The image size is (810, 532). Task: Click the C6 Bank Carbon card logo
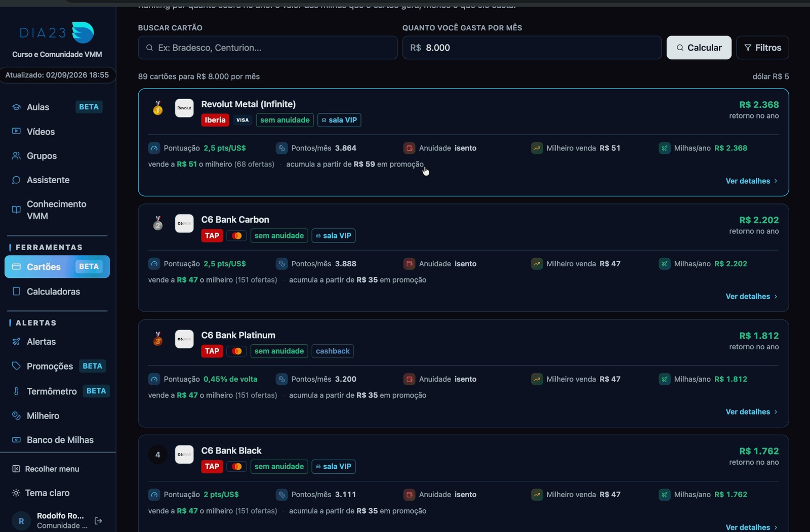[184, 223]
